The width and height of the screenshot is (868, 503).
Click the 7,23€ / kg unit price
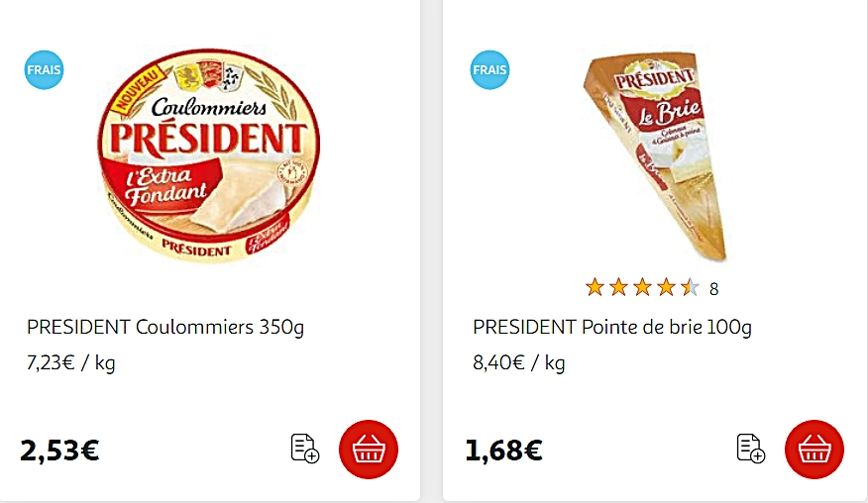tap(71, 363)
